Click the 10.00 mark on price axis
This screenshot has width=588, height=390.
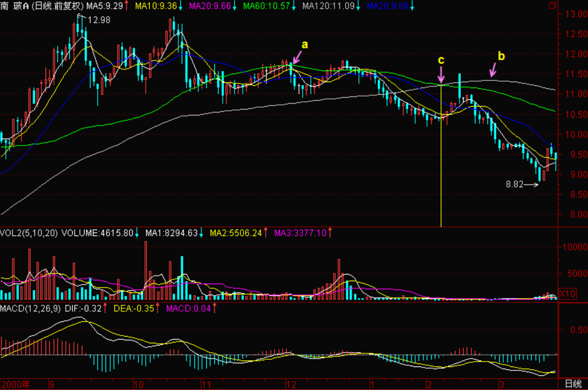(572, 134)
